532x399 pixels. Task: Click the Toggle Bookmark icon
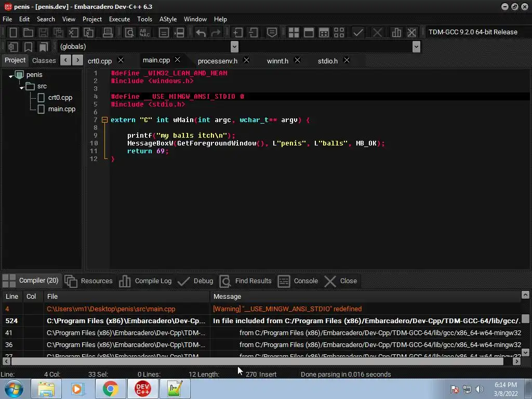[28, 47]
